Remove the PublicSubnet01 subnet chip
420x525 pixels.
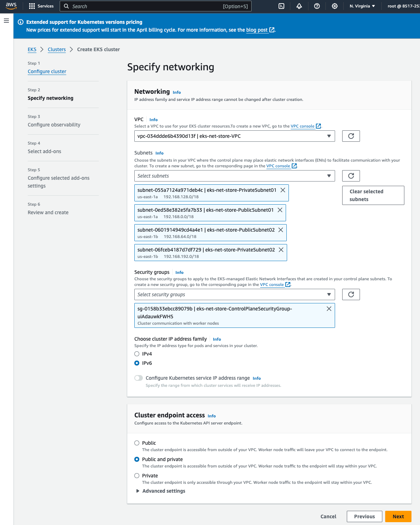(280, 210)
